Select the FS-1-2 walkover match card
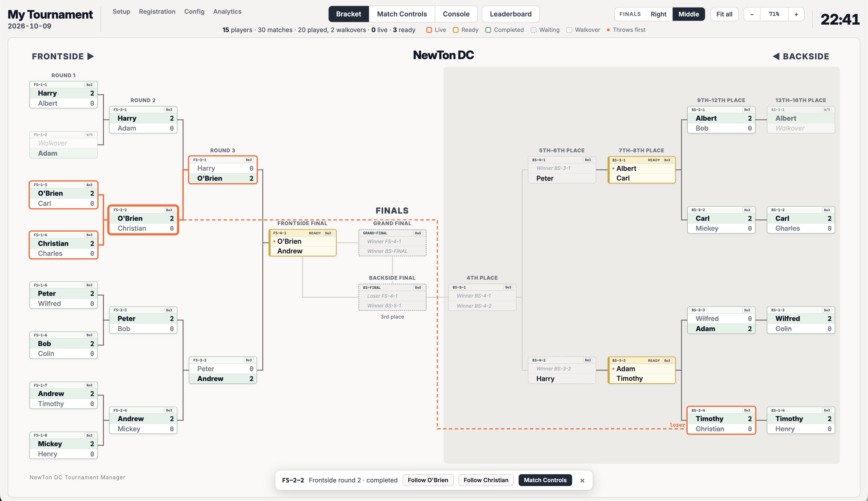Image resolution: width=868 pixels, height=501 pixels. pos(64,145)
